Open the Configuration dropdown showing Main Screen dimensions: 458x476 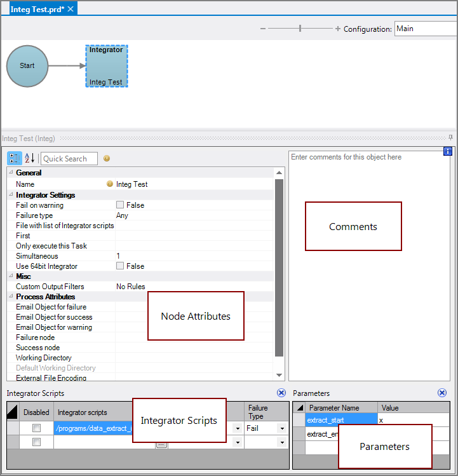coord(426,29)
